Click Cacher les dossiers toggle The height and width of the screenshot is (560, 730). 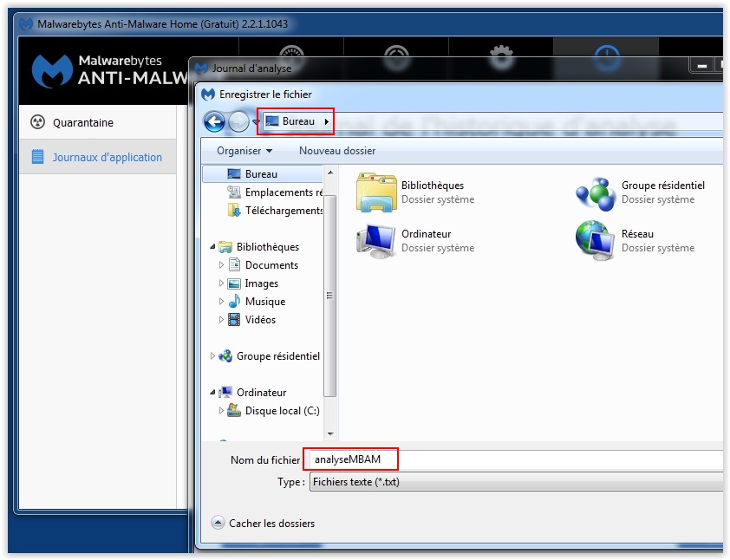(x=263, y=524)
